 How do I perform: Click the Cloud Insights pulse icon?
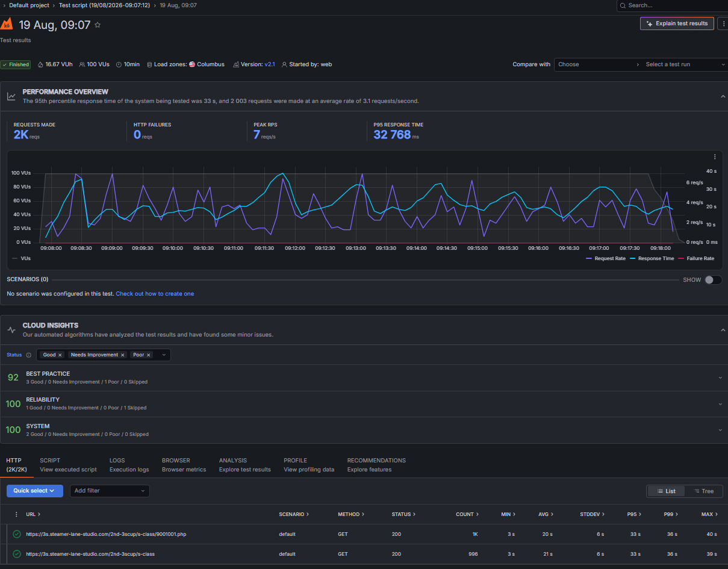11,330
